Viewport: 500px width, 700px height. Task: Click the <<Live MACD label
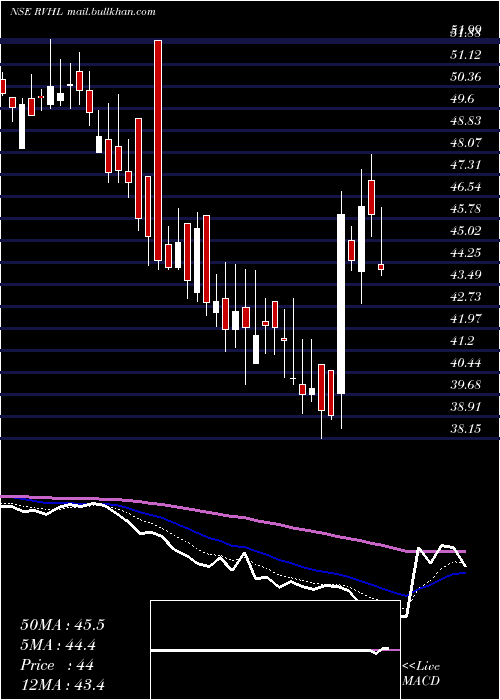(421, 673)
